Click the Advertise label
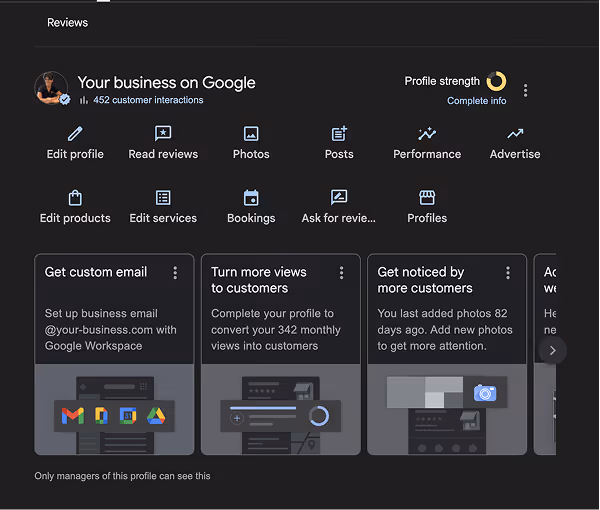This screenshot has width=600, height=510. [515, 154]
